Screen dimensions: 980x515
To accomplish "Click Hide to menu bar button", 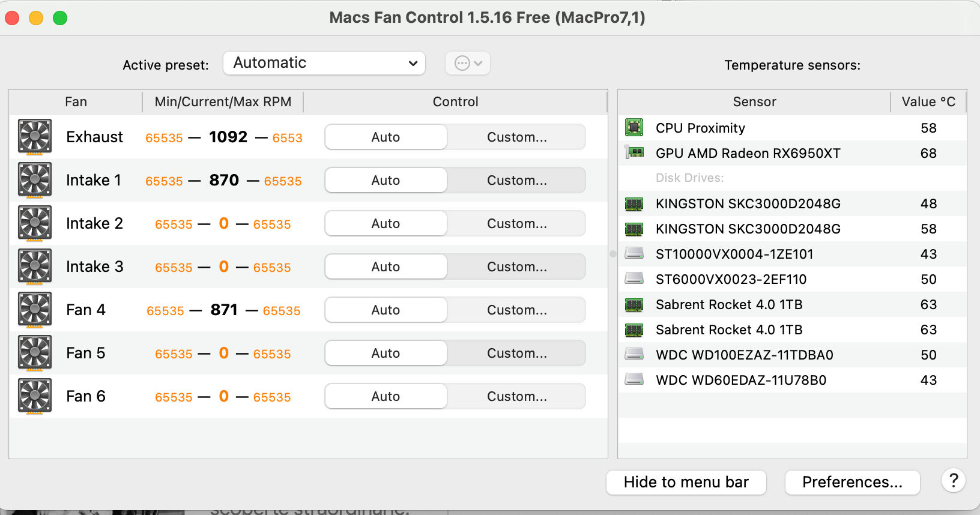I will coord(686,483).
